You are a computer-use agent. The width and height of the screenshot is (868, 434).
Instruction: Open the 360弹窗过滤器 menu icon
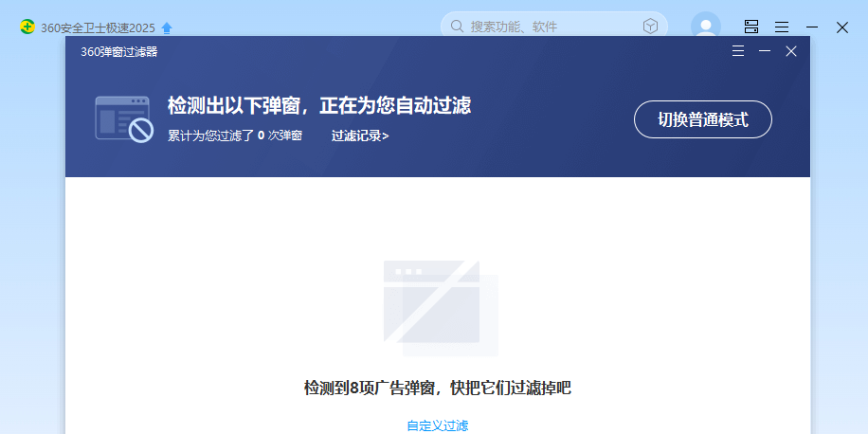coord(738,51)
